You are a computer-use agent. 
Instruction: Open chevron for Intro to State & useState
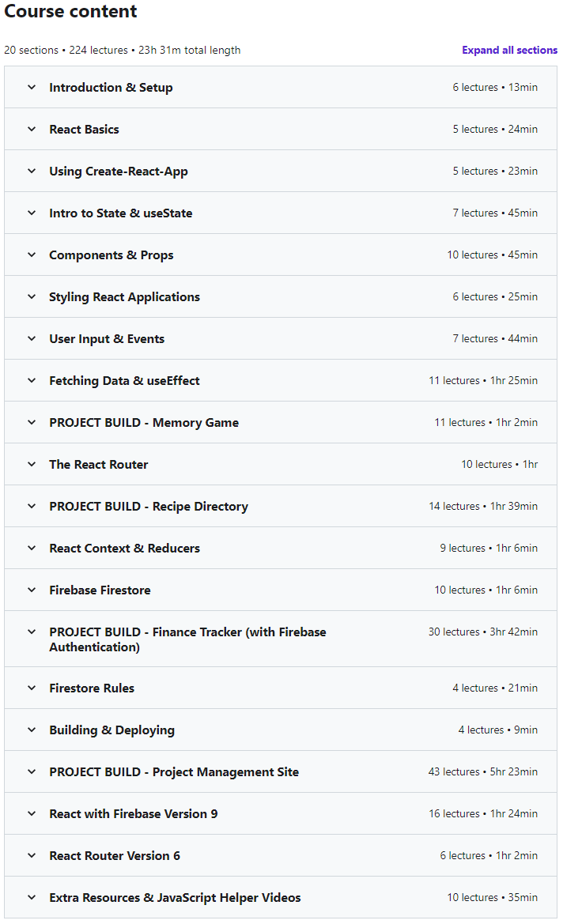tap(32, 213)
